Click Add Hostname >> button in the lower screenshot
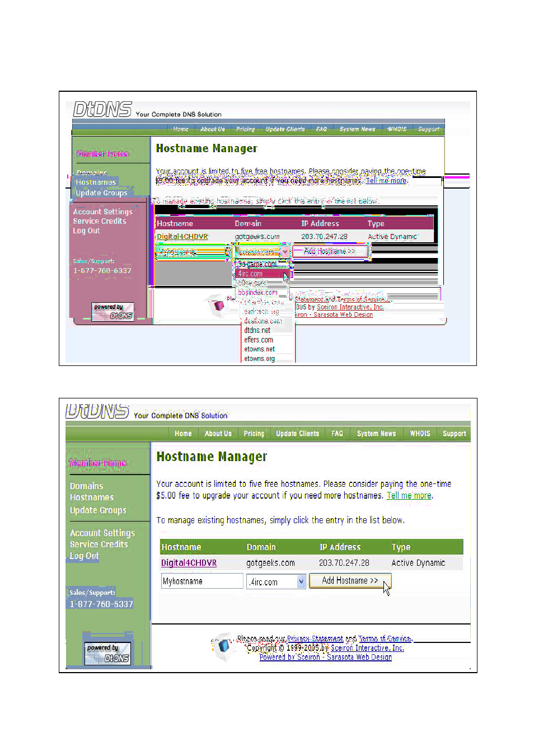This screenshot has height=756, width=534. click(x=350, y=581)
